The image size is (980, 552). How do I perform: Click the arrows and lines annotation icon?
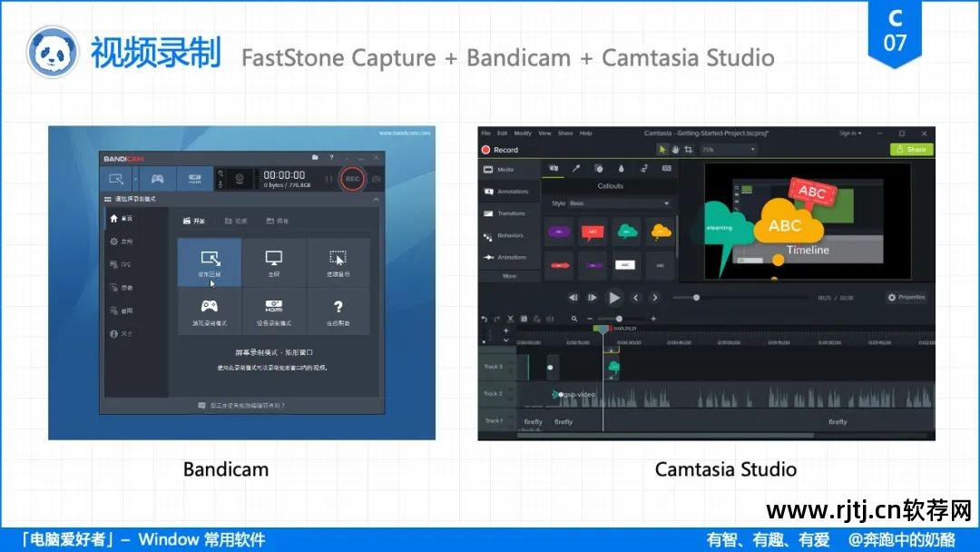point(576,168)
